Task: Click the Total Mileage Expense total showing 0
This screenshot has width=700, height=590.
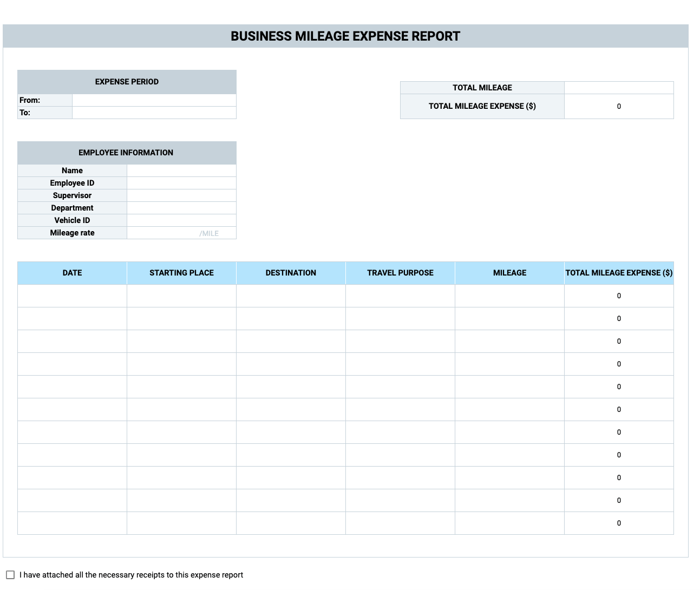Action: 619,106
